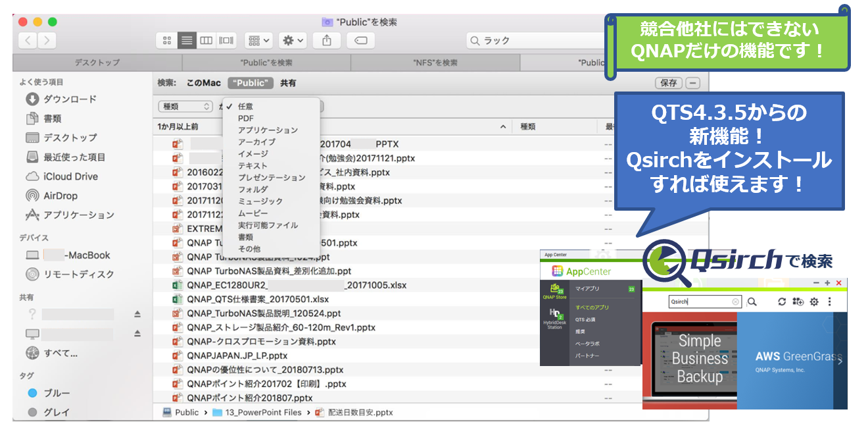Open the App Center more-options dots
Viewport: 868px width, 422px height.
(830, 302)
